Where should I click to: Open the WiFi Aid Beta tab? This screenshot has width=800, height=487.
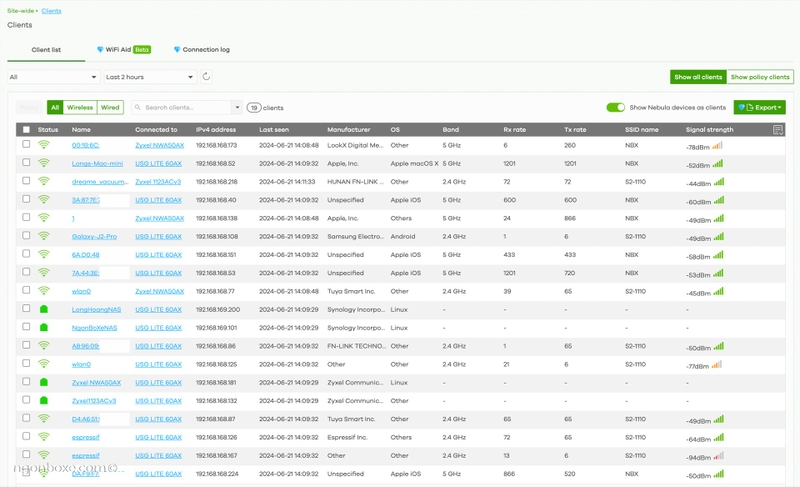pos(124,49)
